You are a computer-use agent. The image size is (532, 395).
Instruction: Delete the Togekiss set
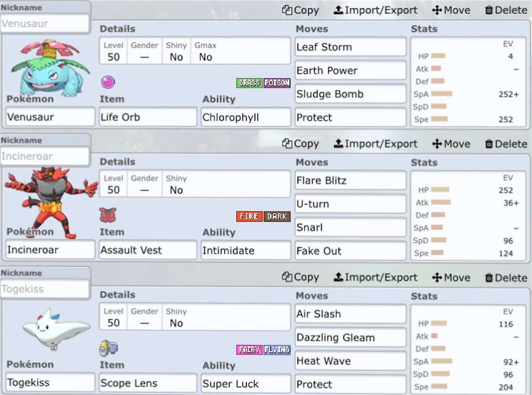(506, 277)
